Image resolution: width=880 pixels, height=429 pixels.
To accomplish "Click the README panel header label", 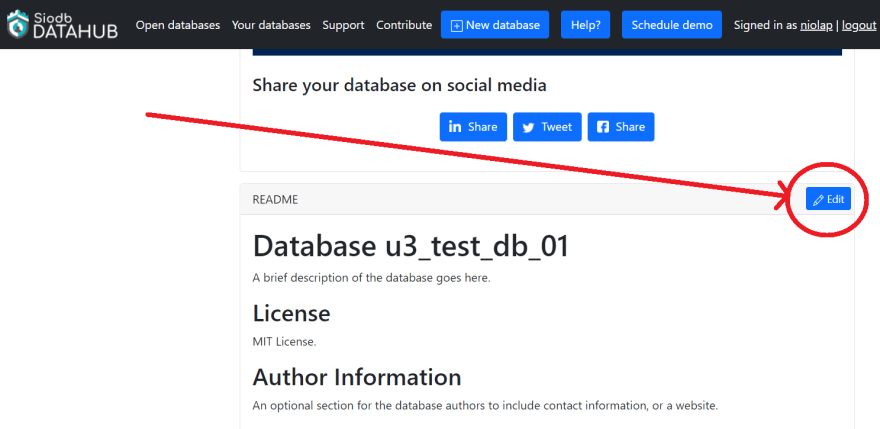I will [x=275, y=200].
